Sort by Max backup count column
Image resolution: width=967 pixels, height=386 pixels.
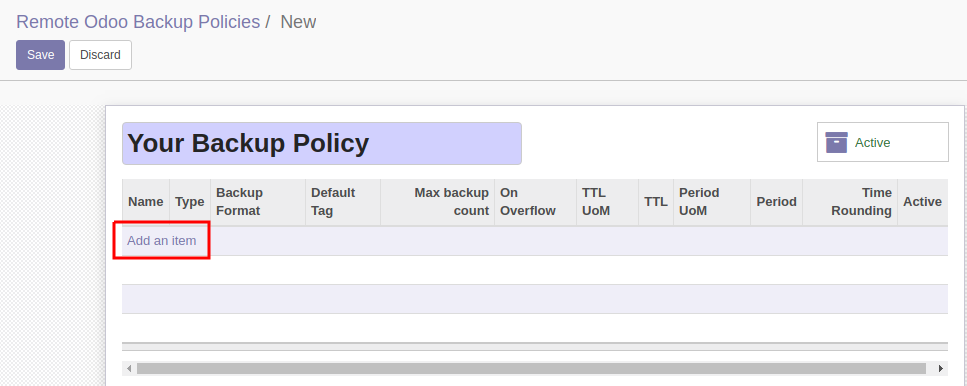point(437,202)
